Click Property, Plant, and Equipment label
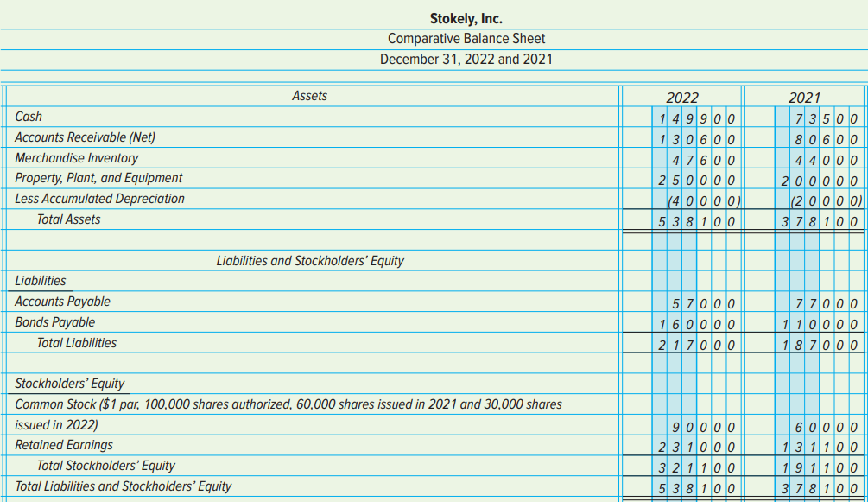 point(98,178)
